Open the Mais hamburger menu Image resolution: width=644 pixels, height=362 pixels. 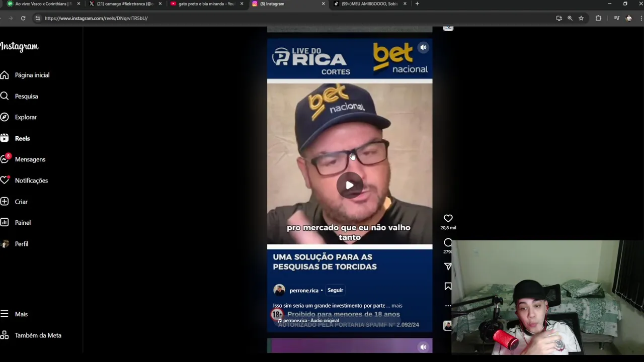5,314
